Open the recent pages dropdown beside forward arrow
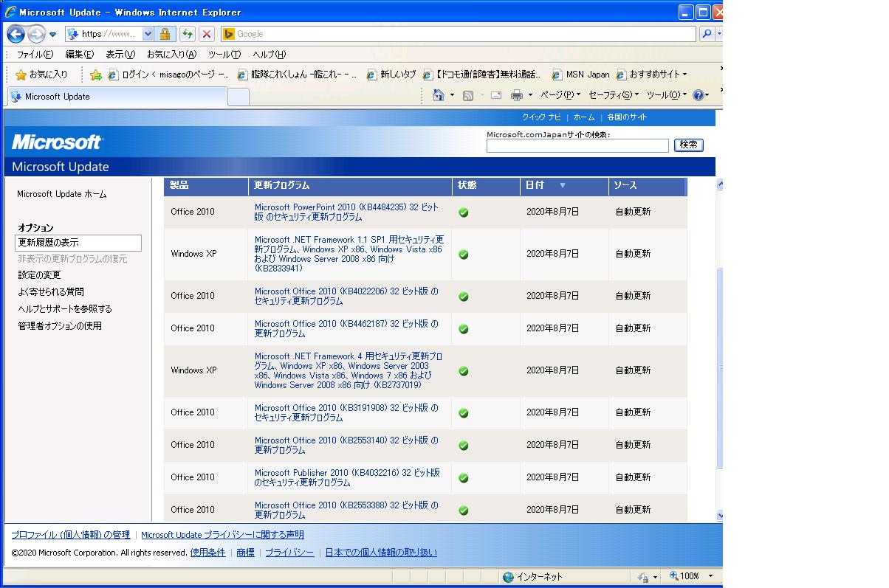The image size is (889, 588). (53, 35)
